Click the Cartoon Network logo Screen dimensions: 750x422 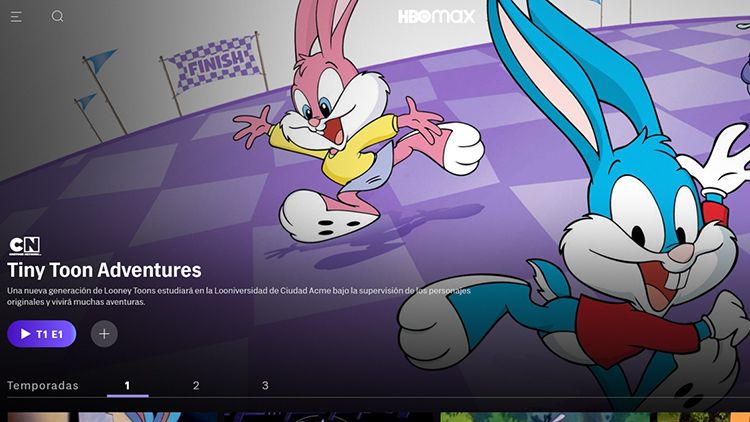(x=24, y=246)
